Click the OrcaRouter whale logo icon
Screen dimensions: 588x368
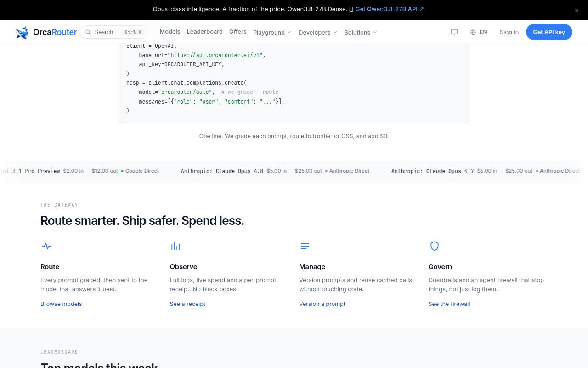22,32
